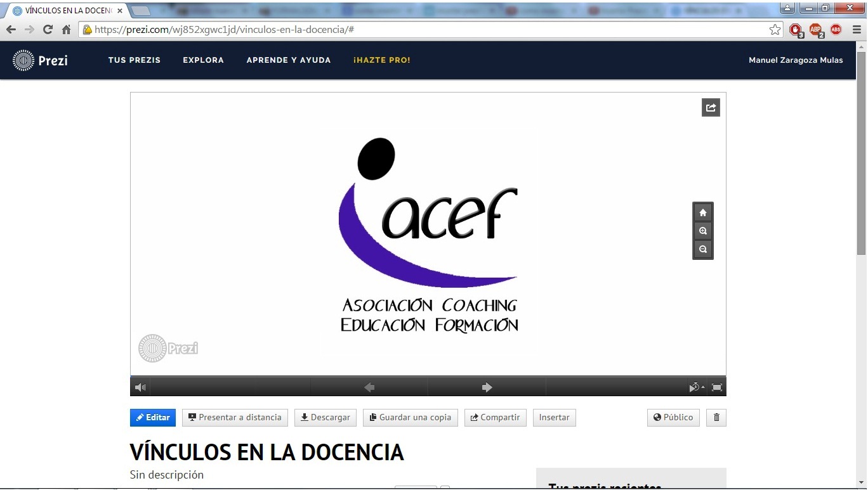Zoom in with the magnifier plus icon
The width and height of the screenshot is (868, 490).
tap(702, 231)
